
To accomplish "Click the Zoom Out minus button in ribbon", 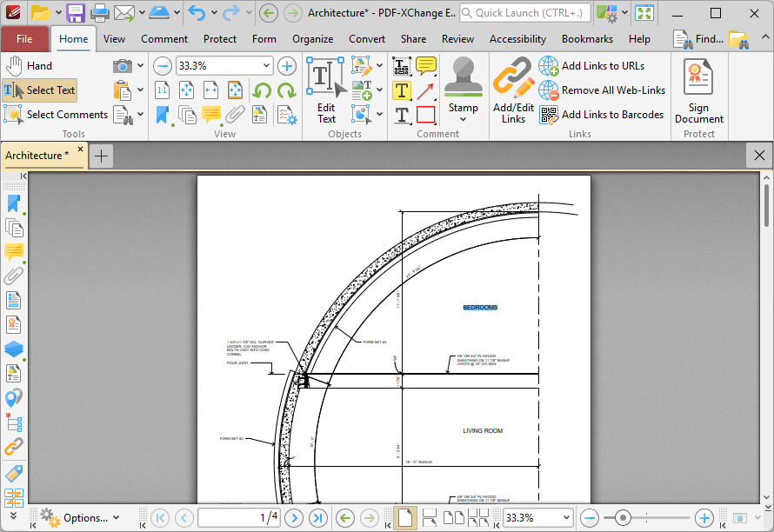I will tap(162, 66).
